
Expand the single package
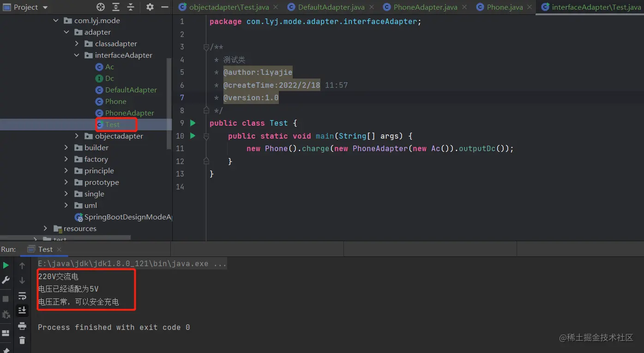tap(66, 194)
